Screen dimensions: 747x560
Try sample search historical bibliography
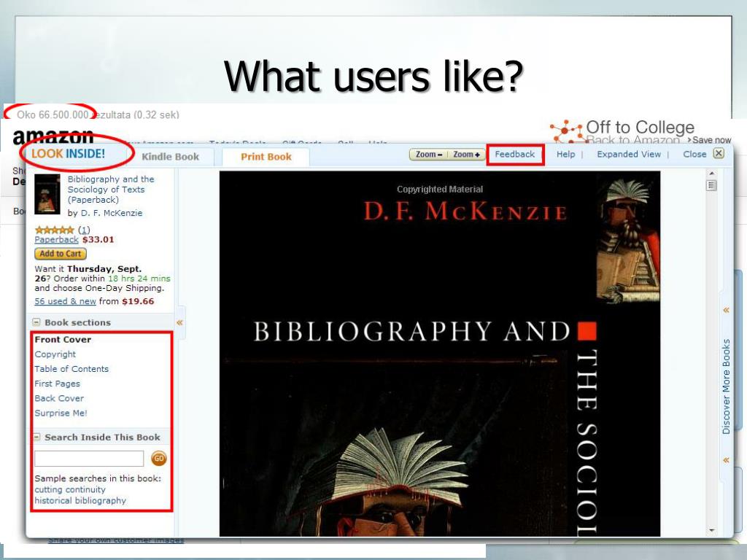pos(80,500)
